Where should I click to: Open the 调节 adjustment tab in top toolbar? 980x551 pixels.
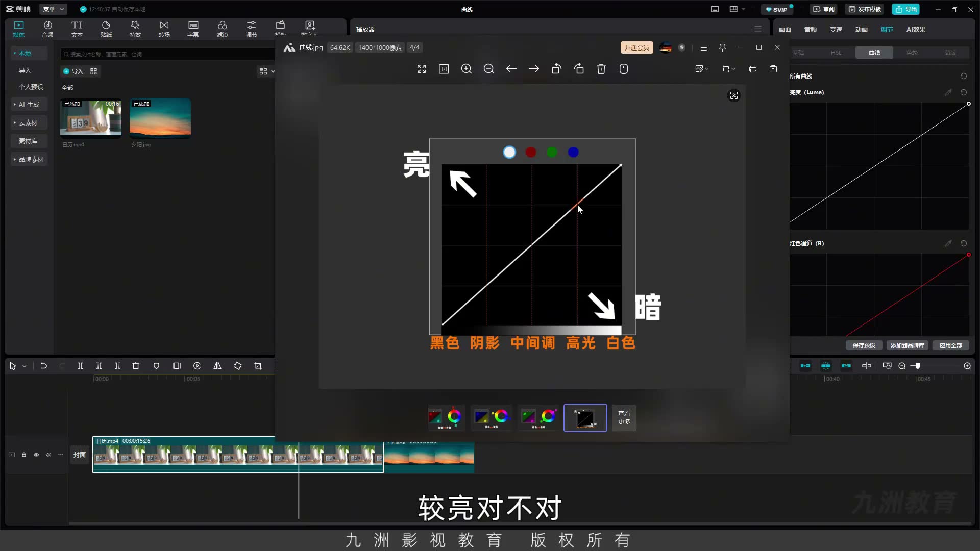251,29
